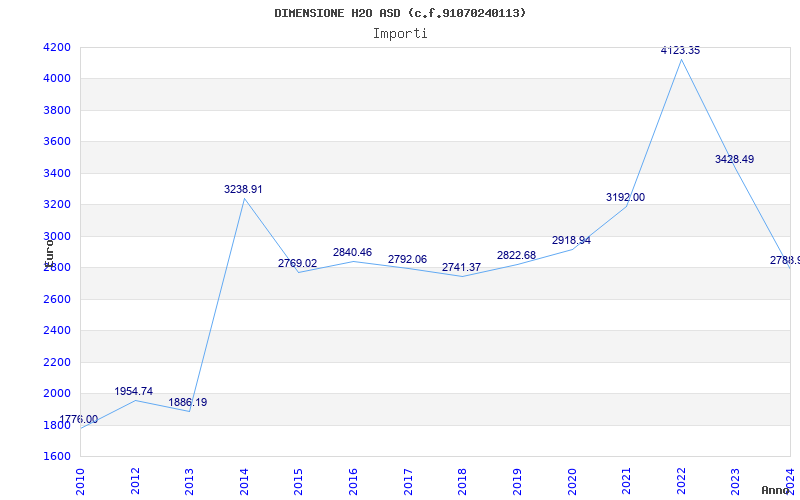
Task: Click the 2022 x-axis year label
Action: click(681, 481)
